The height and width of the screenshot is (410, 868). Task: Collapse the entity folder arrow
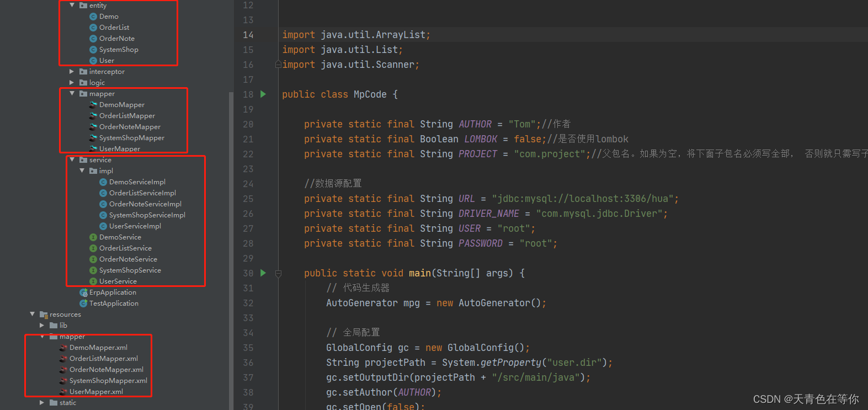click(72, 5)
